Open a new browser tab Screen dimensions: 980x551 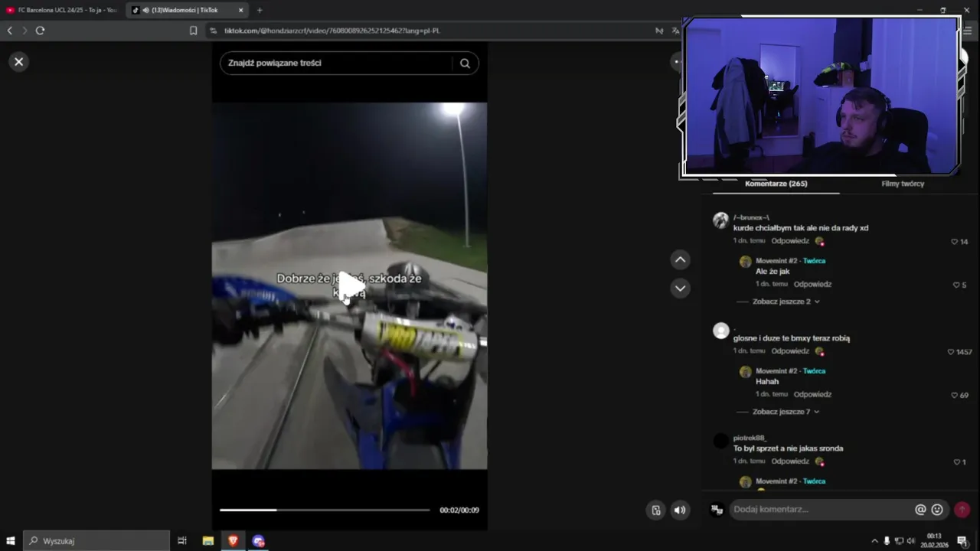coord(260,10)
